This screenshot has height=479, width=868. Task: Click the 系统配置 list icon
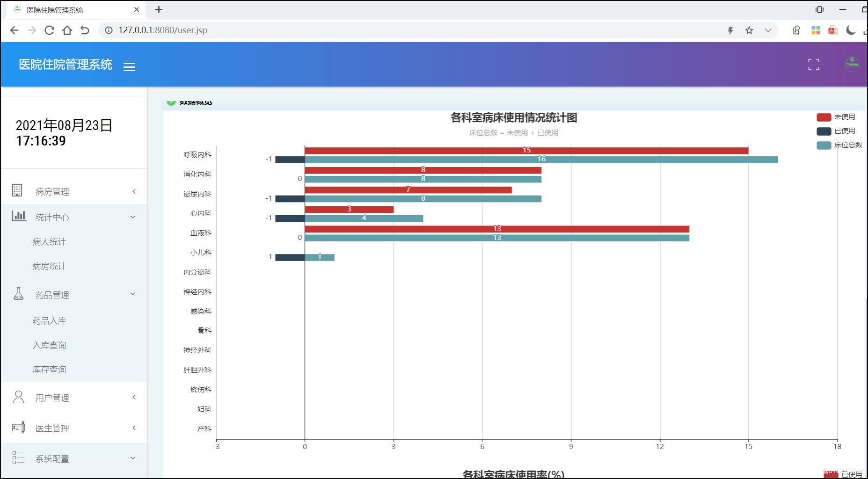pos(19,458)
